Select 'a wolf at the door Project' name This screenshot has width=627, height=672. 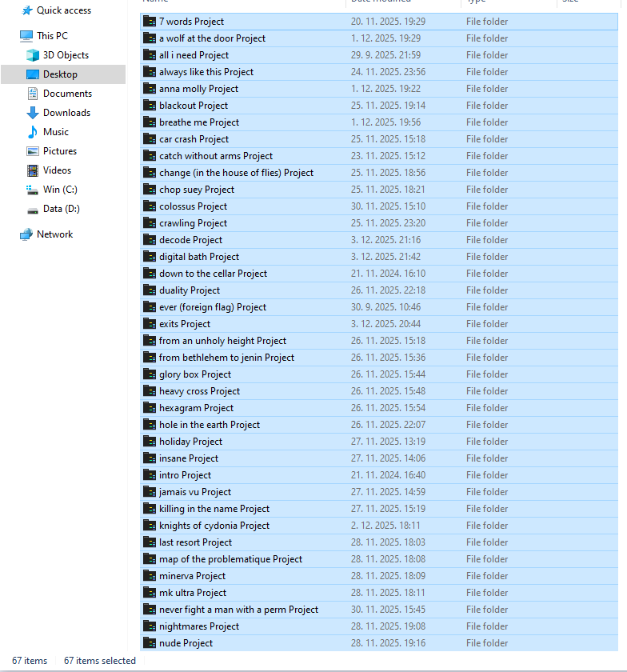(x=212, y=38)
